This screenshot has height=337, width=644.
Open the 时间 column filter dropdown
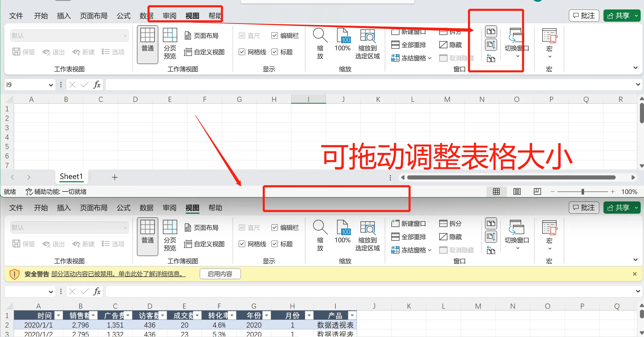click(59, 316)
